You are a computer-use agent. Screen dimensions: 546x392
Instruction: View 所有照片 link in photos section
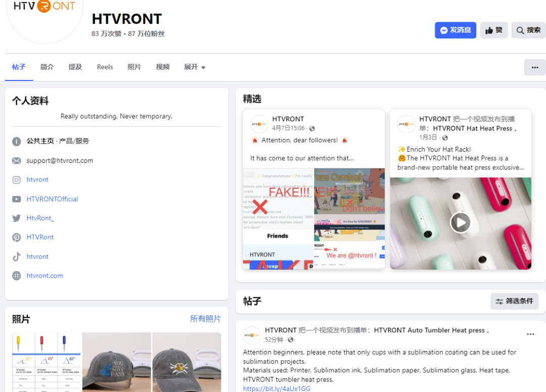click(205, 319)
